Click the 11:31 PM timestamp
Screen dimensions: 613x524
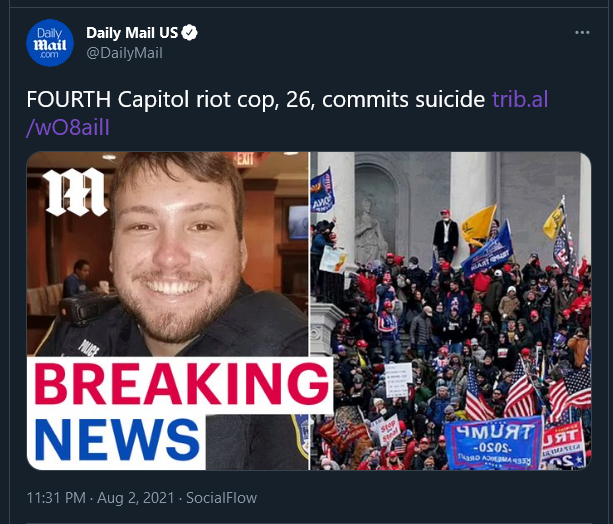pyautogui.click(x=56, y=498)
